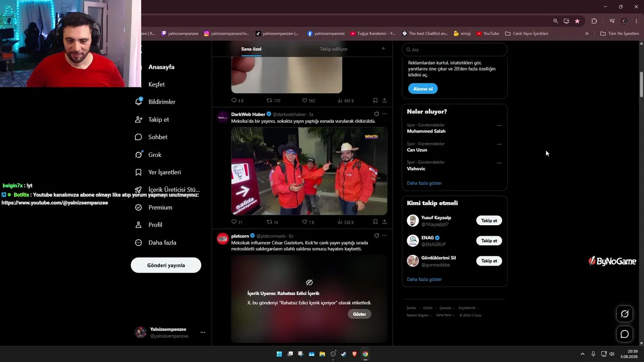Switch to Sana özel tab
The height and width of the screenshot is (362, 644).
[x=251, y=49]
